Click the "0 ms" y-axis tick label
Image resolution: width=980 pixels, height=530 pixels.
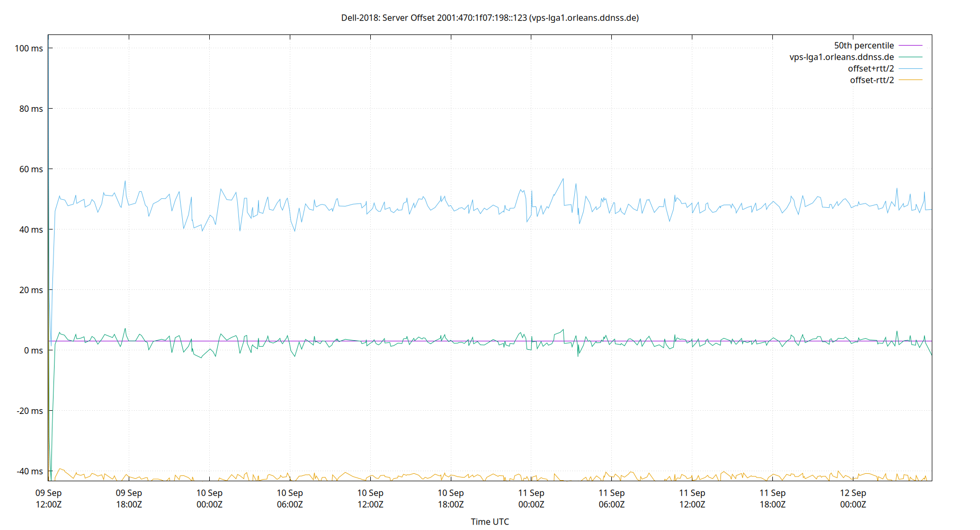pos(33,350)
